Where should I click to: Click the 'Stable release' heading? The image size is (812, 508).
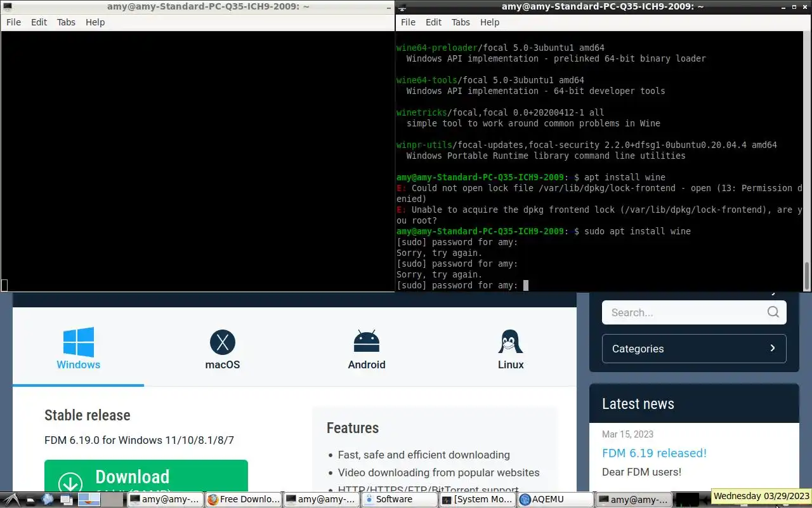pyautogui.click(x=88, y=415)
